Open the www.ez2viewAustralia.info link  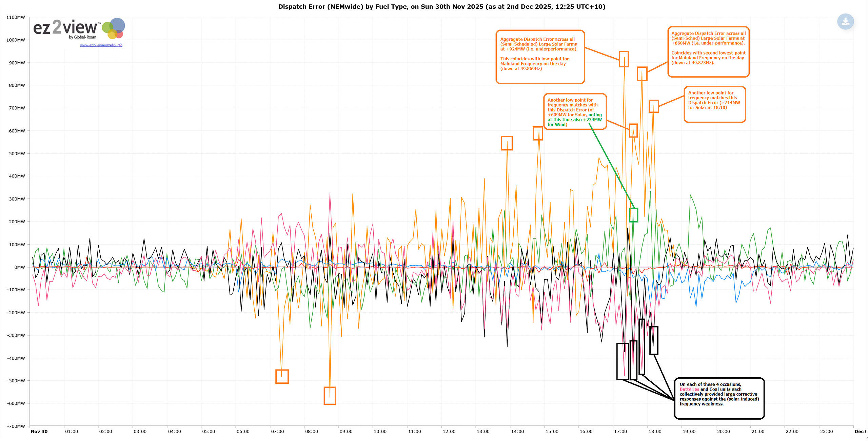pos(101,45)
